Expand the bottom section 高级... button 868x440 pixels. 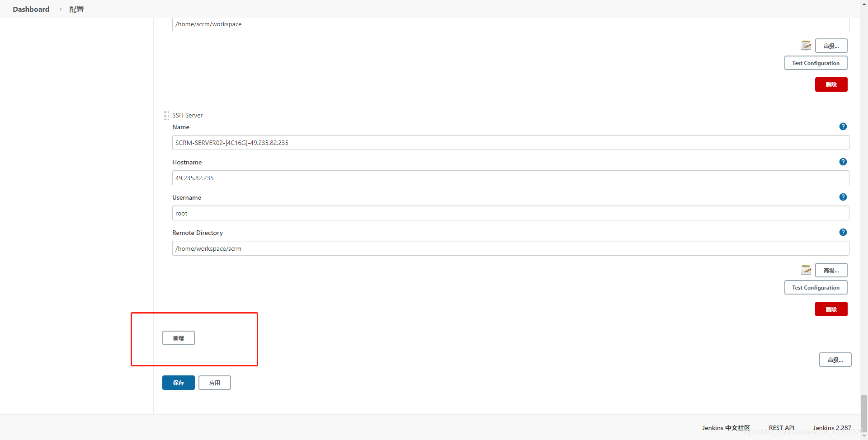click(x=835, y=360)
